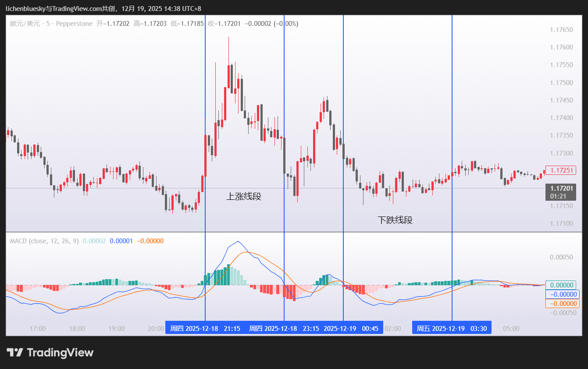
Task: Click the 17:00 time axis label
Action: point(38,328)
